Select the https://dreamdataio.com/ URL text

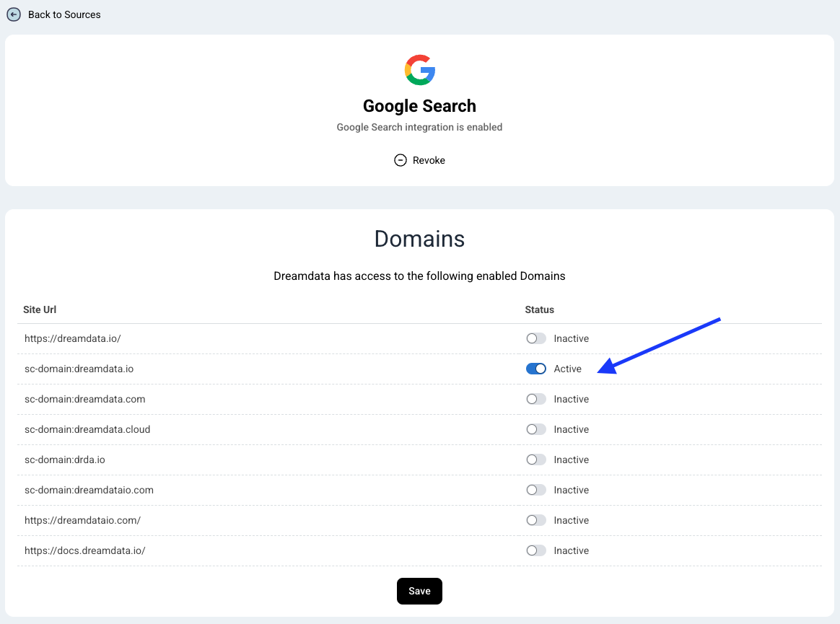tap(82, 520)
